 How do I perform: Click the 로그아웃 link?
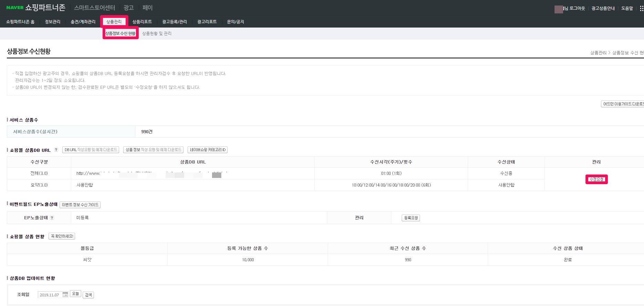(577, 8)
